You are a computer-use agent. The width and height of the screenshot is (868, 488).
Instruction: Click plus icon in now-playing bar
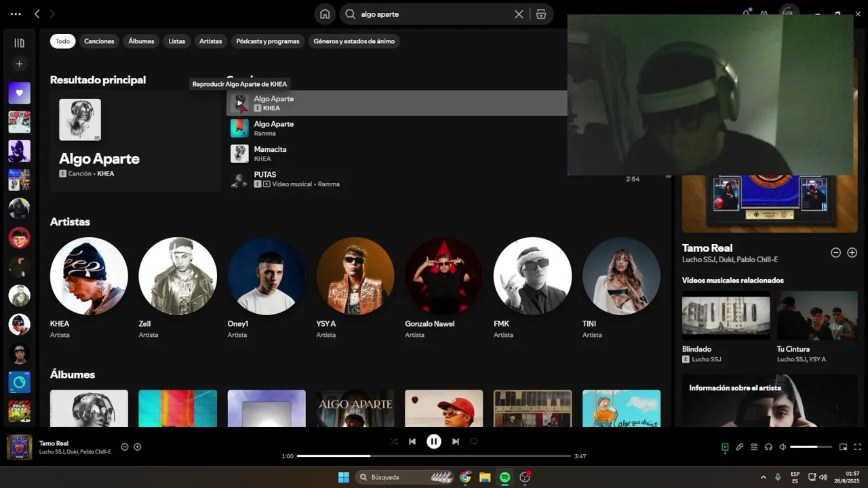pos(138,447)
